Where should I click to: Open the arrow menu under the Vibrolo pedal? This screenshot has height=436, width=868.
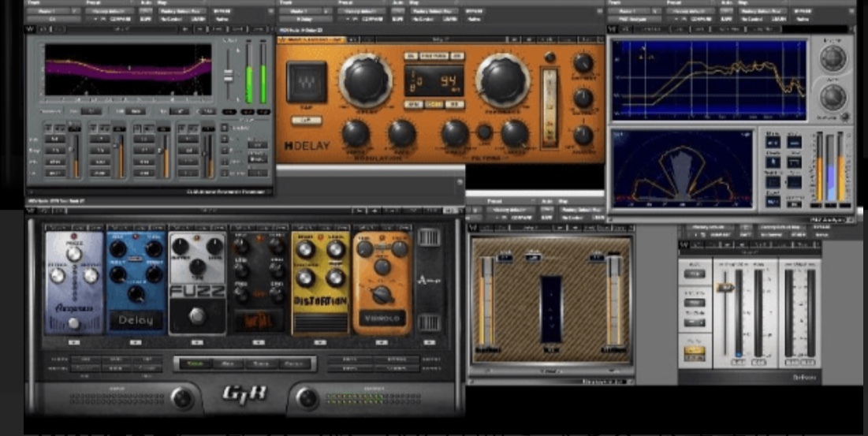tap(382, 342)
